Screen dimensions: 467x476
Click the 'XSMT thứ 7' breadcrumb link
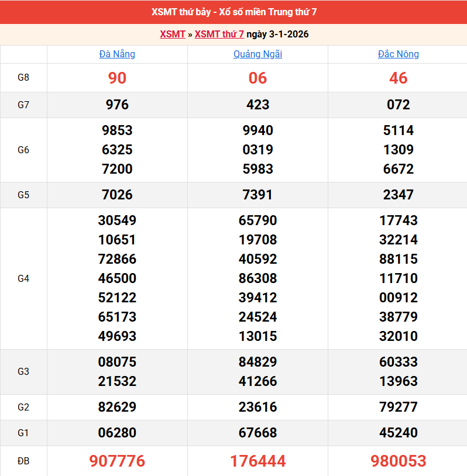tap(219, 35)
